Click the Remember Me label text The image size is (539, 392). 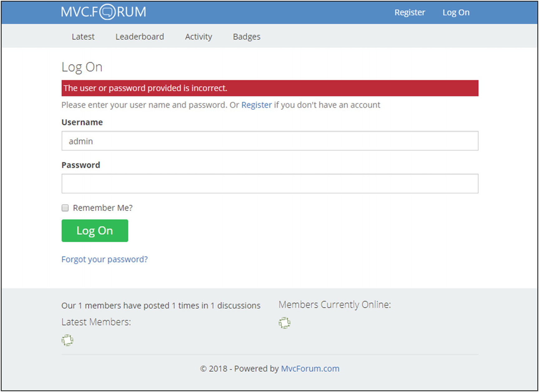click(x=103, y=208)
